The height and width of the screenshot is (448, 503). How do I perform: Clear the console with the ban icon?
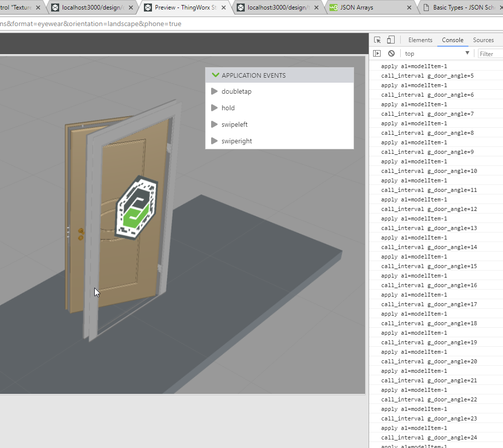391,54
